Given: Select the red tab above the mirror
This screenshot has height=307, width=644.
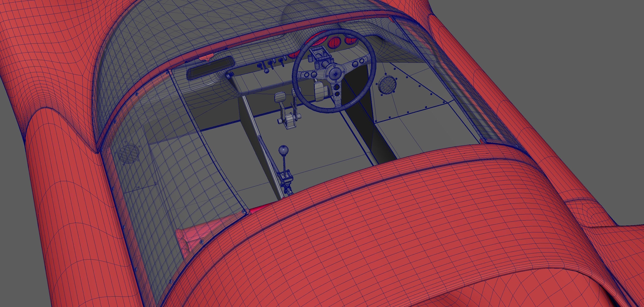Looking at the screenshot, I should [207, 57].
